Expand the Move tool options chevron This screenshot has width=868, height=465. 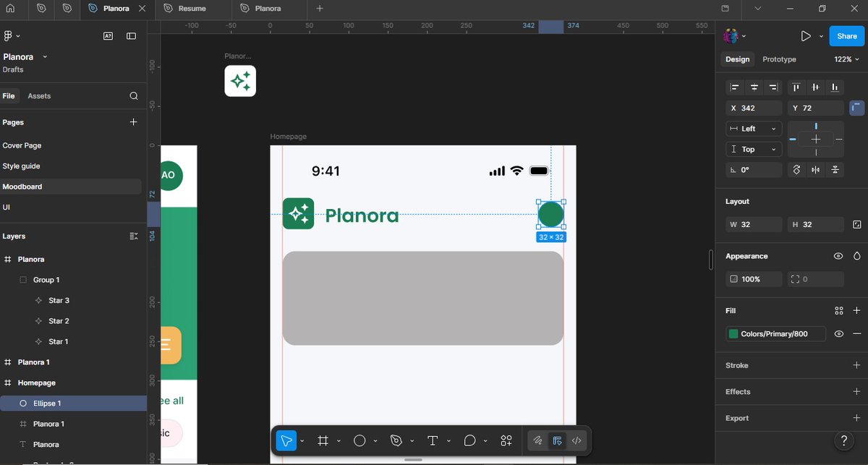pos(302,441)
